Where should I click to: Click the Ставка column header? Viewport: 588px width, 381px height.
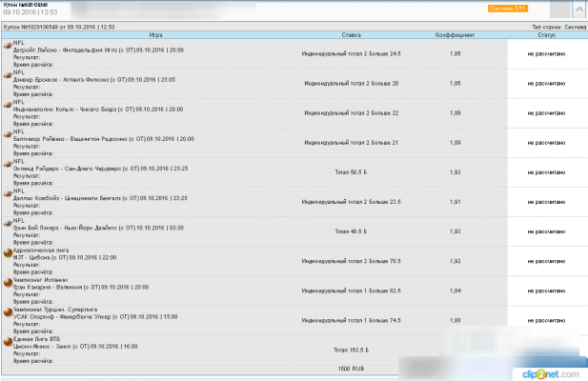click(350, 35)
